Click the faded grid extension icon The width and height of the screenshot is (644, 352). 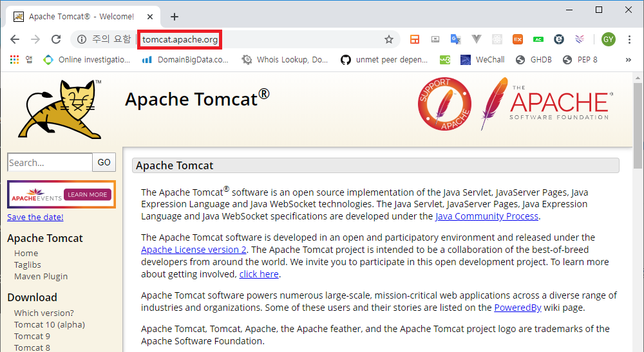click(x=497, y=39)
